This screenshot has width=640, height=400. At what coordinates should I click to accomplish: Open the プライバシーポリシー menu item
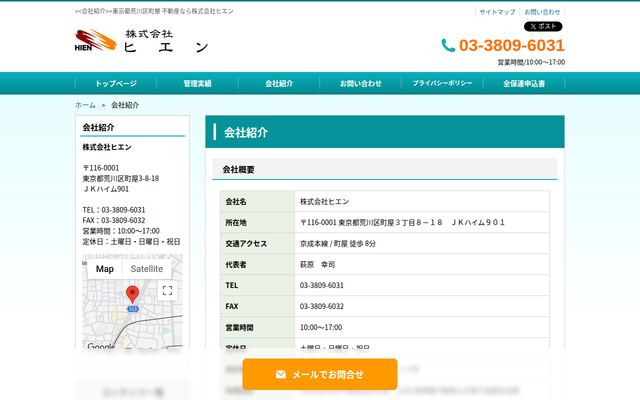[442, 83]
